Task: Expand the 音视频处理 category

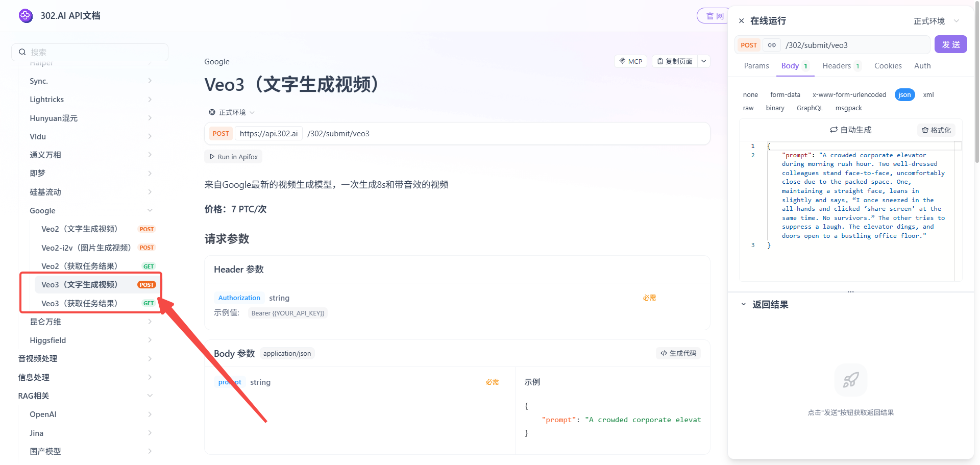Action: pyautogui.click(x=86, y=358)
